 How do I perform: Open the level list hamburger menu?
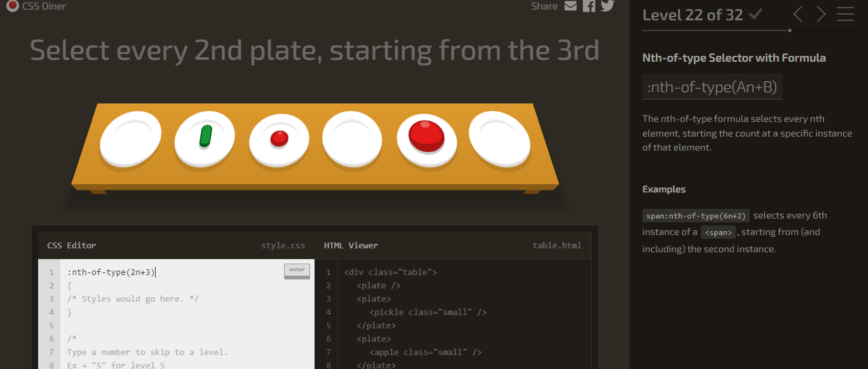[x=845, y=14]
